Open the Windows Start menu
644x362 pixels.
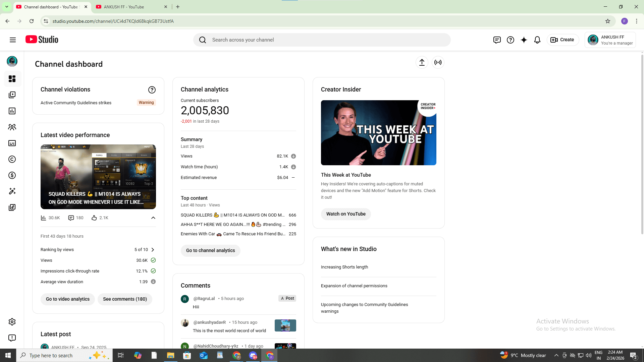[x=8, y=355]
